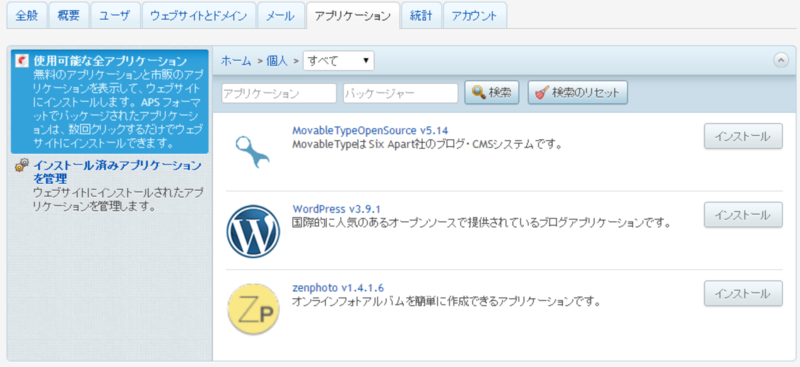Click the 個人 breadcrumb link

pos(278,61)
